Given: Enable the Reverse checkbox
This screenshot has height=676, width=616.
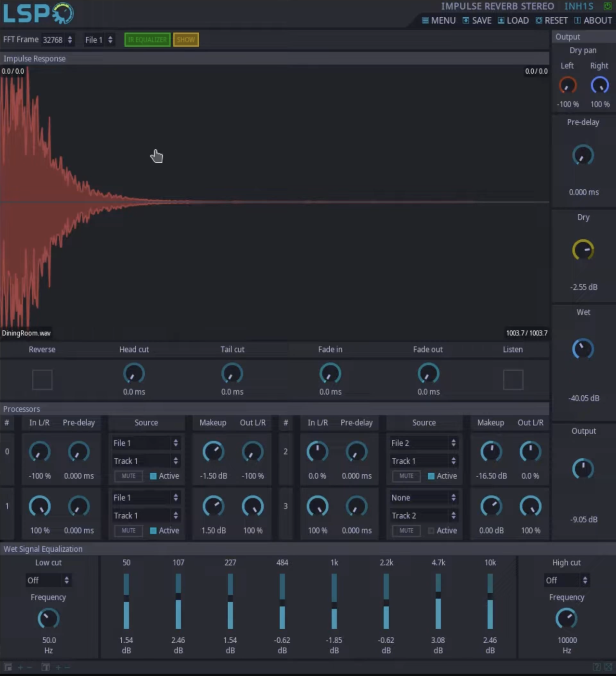Looking at the screenshot, I should coord(42,379).
